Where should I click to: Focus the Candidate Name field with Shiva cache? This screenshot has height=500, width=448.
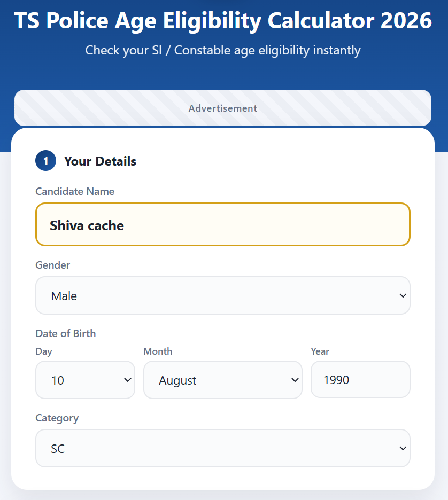point(223,224)
